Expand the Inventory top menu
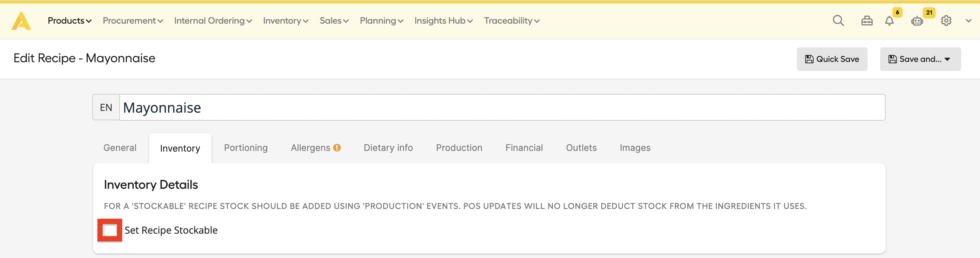The width and height of the screenshot is (980, 258). (286, 21)
